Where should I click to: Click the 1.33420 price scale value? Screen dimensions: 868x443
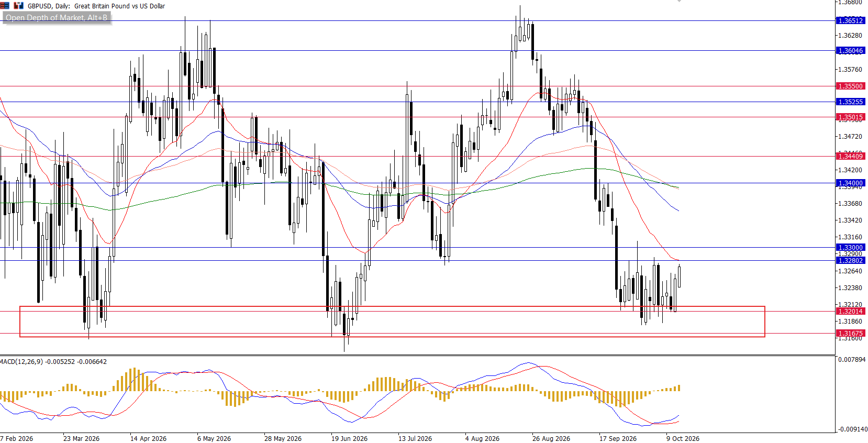tap(850, 220)
